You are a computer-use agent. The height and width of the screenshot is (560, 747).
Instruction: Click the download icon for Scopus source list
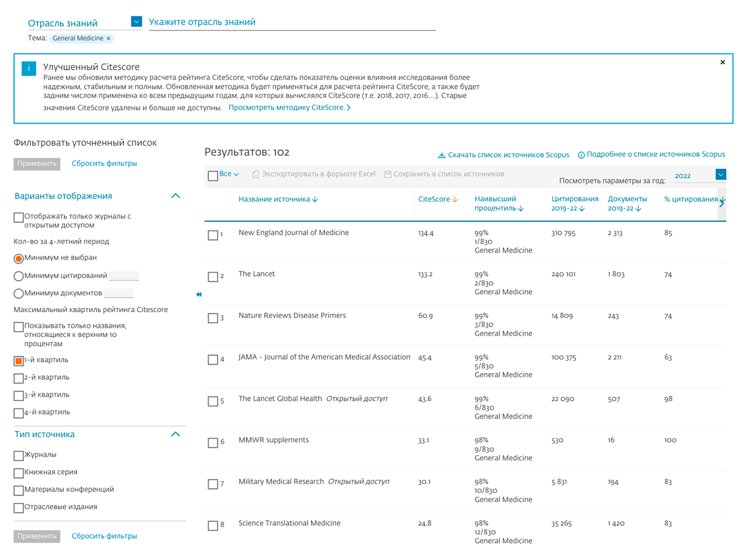(x=442, y=155)
